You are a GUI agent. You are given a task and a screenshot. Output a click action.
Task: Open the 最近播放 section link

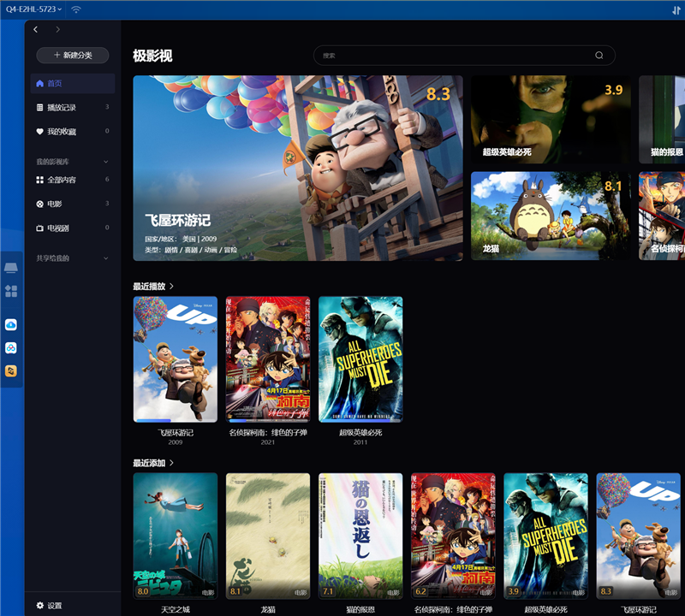point(153,286)
